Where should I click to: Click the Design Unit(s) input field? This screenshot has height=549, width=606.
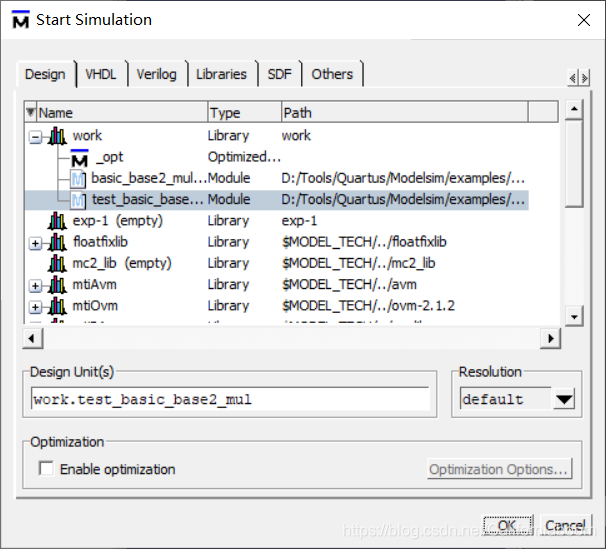click(230, 399)
